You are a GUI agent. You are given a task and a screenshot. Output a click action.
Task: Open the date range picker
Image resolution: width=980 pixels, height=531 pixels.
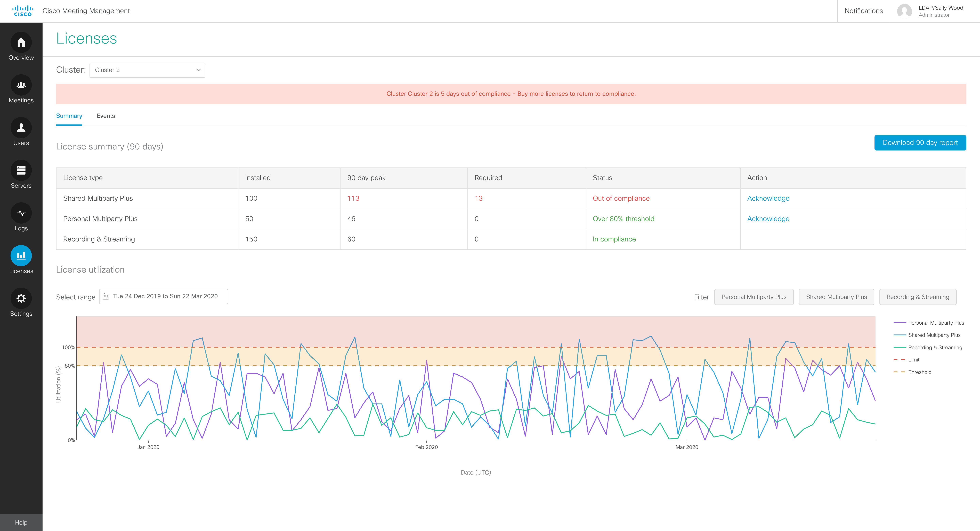coord(164,297)
